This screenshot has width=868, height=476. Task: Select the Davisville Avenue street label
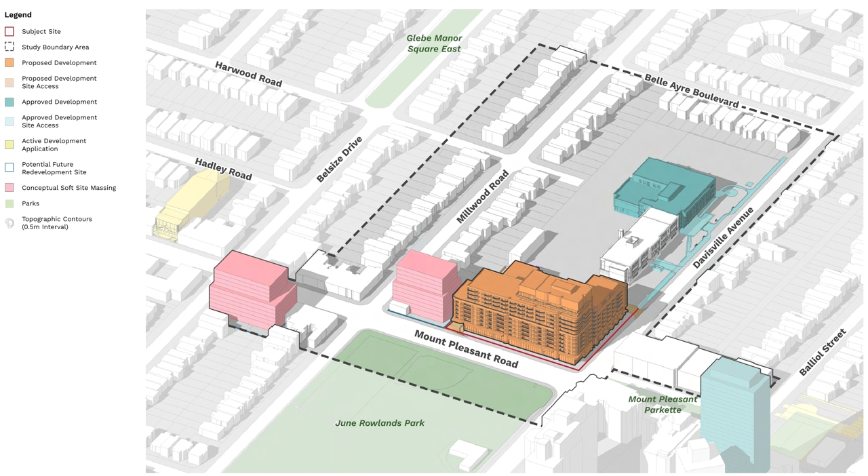(x=723, y=238)
